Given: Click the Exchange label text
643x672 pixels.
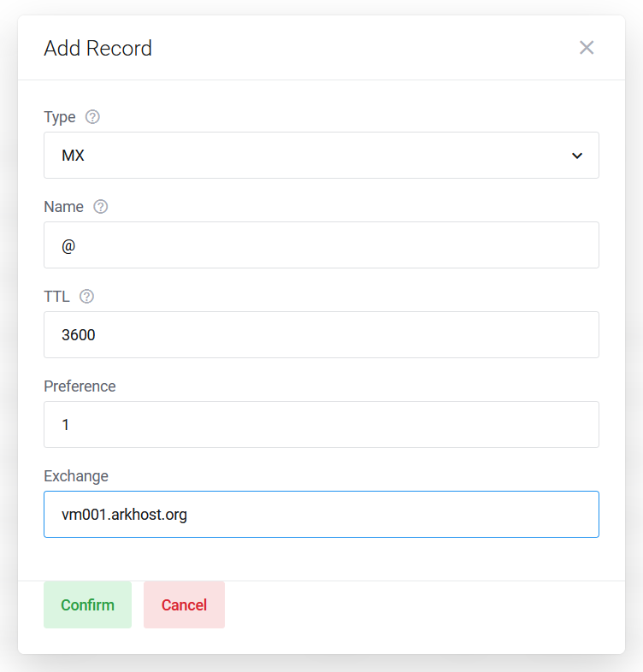Looking at the screenshot, I should [76, 476].
